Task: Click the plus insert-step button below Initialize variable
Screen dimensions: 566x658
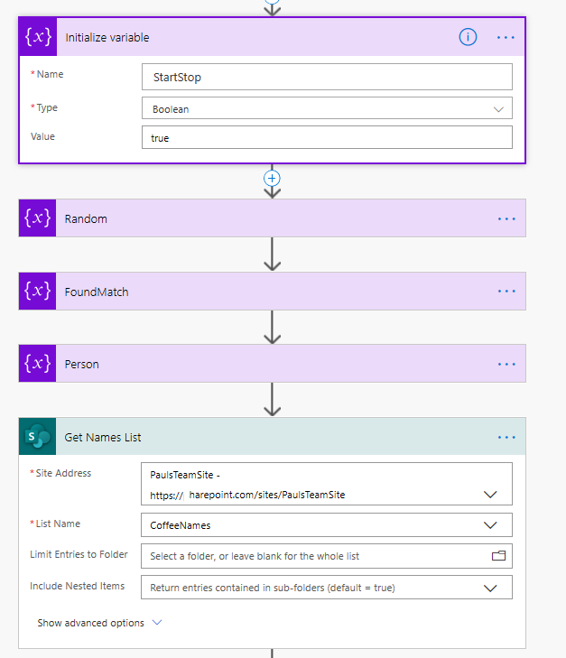Action: pyautogui.click(x=272, y=178)
